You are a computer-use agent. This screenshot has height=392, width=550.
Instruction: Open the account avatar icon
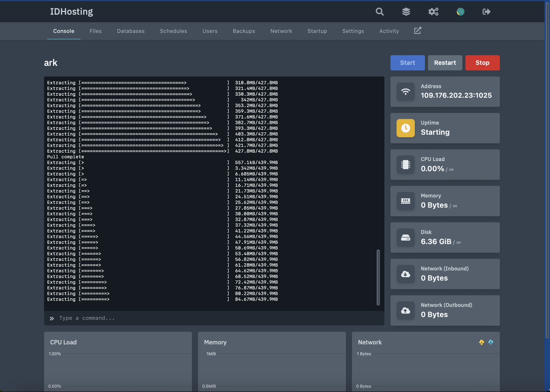460,12
